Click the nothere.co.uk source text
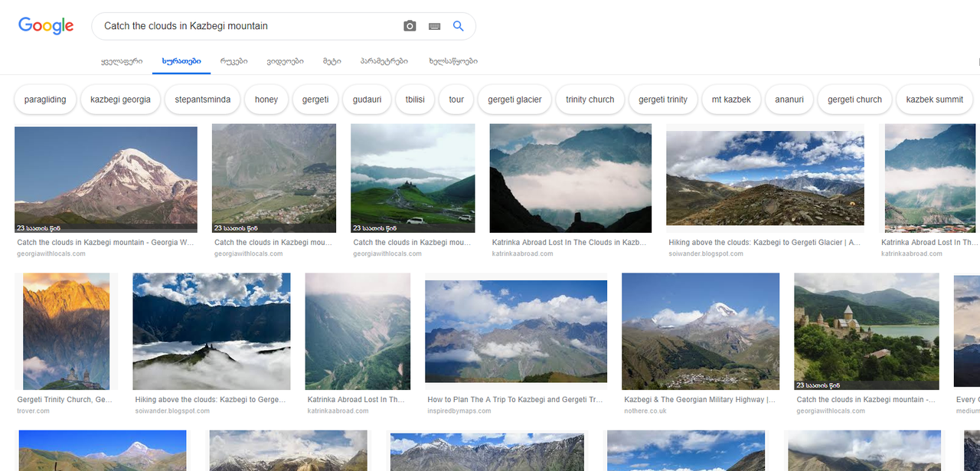The image size is (980, 471). (645, 411)
